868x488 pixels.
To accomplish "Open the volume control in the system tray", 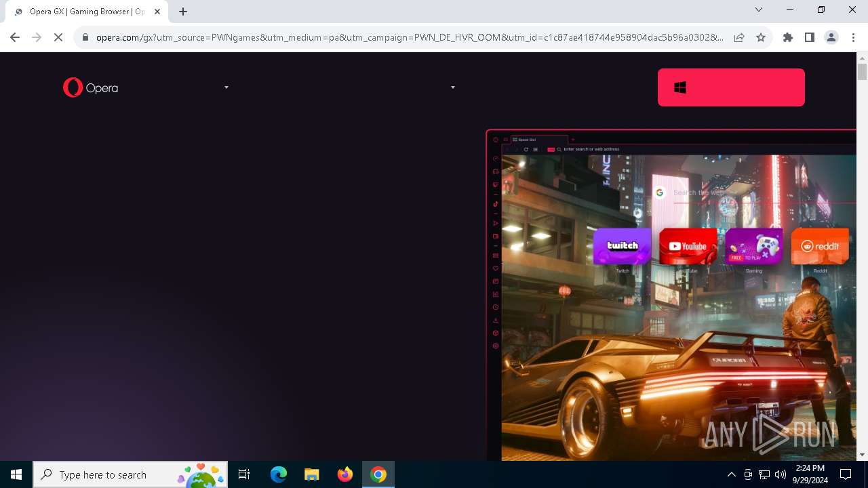I will click(781, 474).
